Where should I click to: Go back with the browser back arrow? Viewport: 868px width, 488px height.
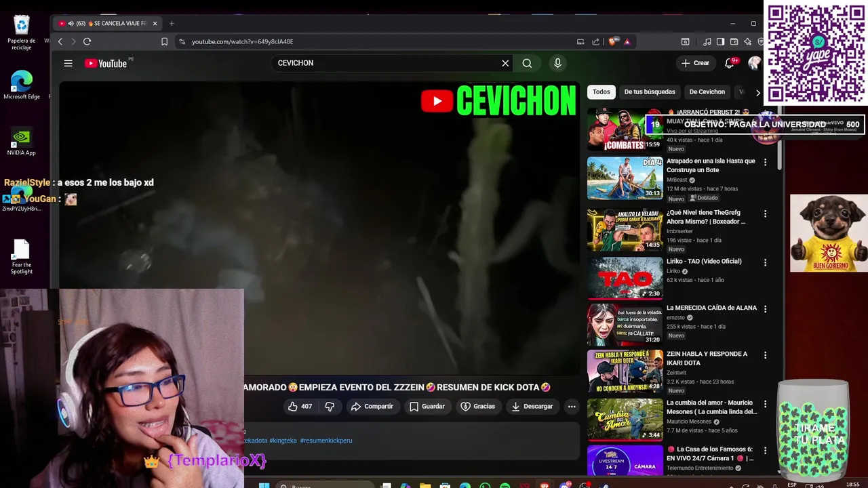pyautogui.click(x=60, y=41)
